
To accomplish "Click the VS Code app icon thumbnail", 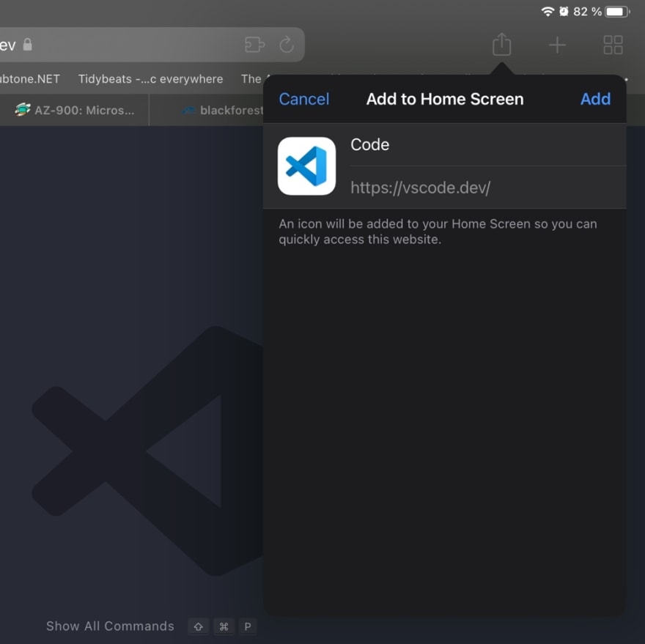I will (306, 166).
